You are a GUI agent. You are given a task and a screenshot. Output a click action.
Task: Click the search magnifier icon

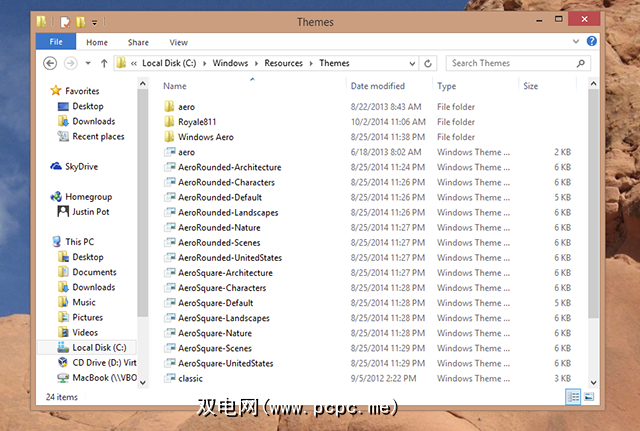click(580, 63)
